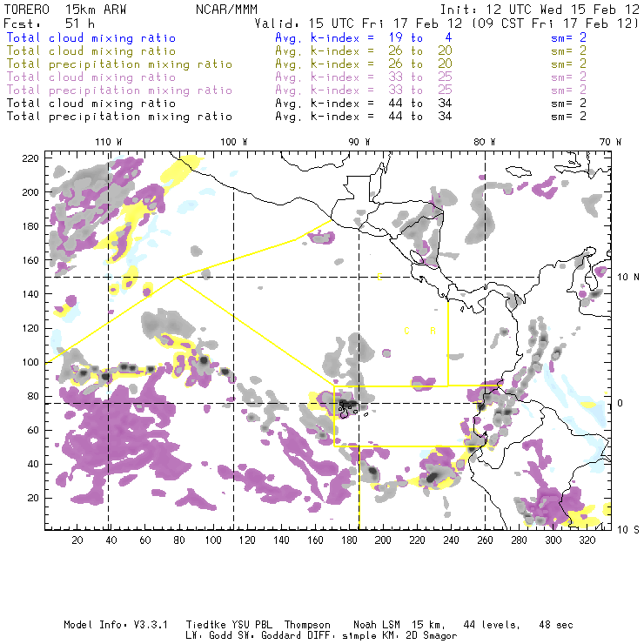
Task: Click the blue "Total cloud mixing ratio" legend line
Action: (91, 37)
